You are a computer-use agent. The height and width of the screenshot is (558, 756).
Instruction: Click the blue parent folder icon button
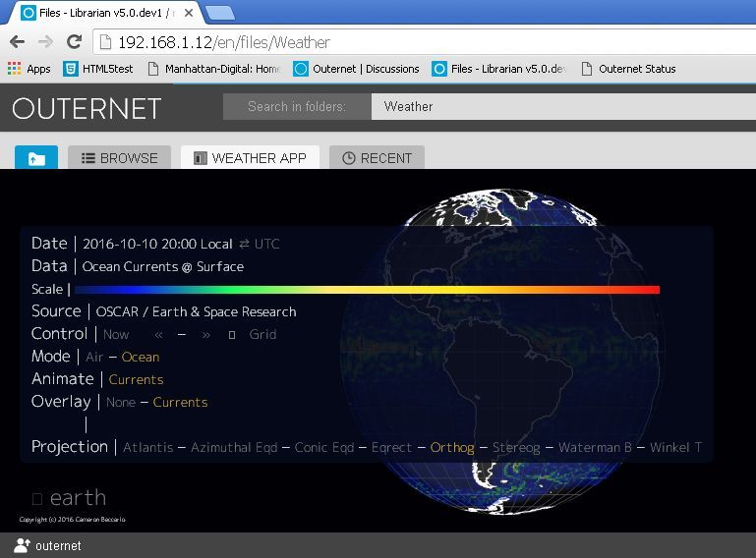36,157
